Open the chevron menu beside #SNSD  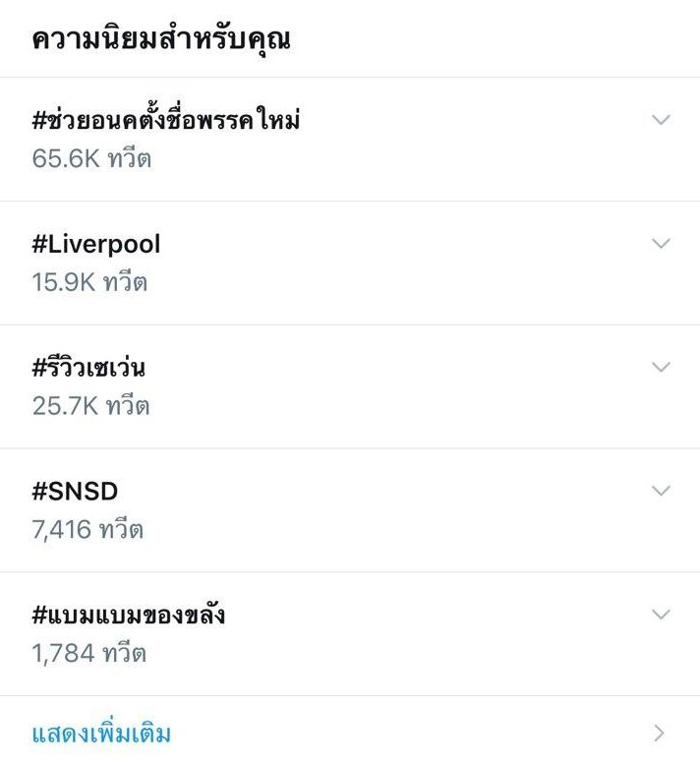point(661,491)
